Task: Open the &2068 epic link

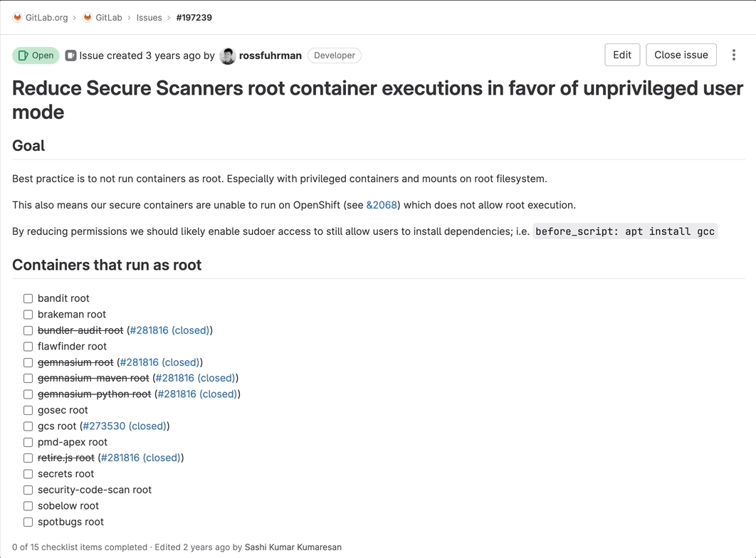Action: pyautogui.click(x=382, y=205)
